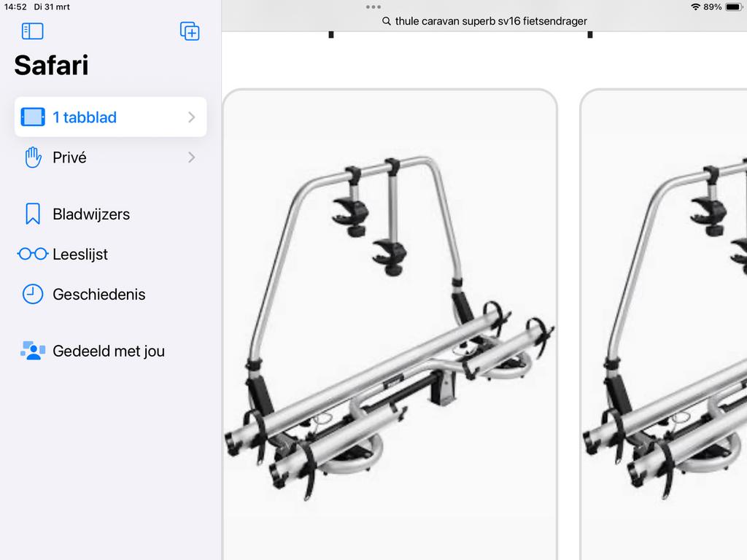Open the three-dot multitasking menu
Image resolution: width=747 pixels, height=560 pixels.
coord(373,7)
